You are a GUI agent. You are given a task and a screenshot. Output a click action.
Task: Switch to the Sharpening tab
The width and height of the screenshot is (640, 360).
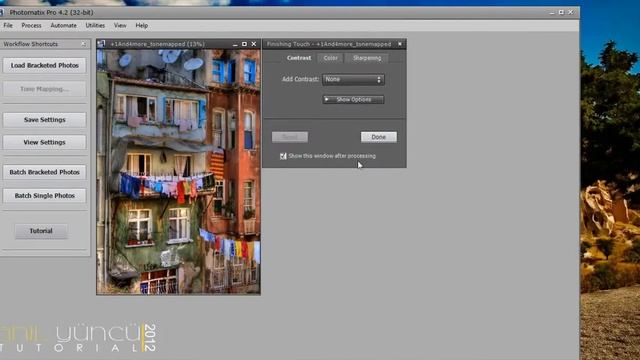pyautogui.click(x=367, y=58)
